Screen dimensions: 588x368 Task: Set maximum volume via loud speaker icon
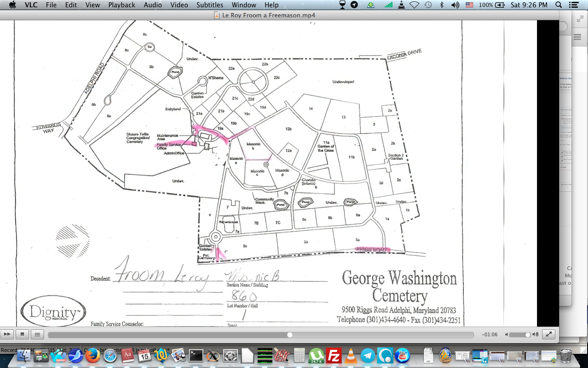coord(535,335)
